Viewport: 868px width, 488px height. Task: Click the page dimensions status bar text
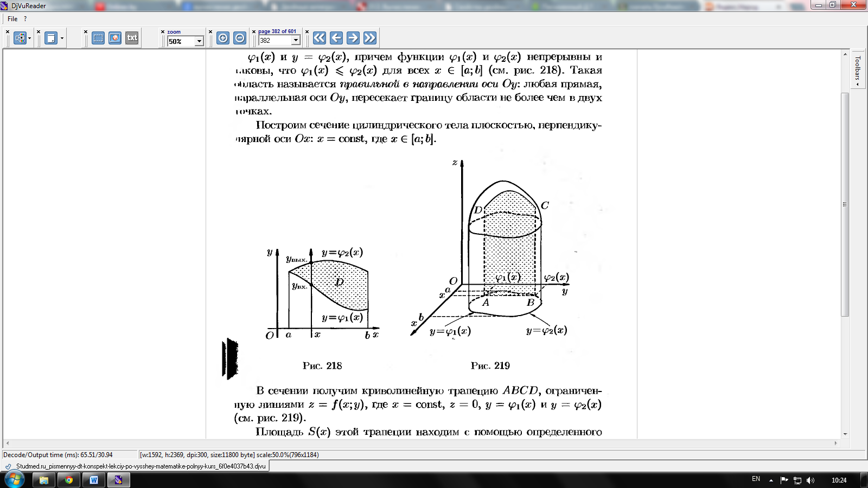(229, 455)
